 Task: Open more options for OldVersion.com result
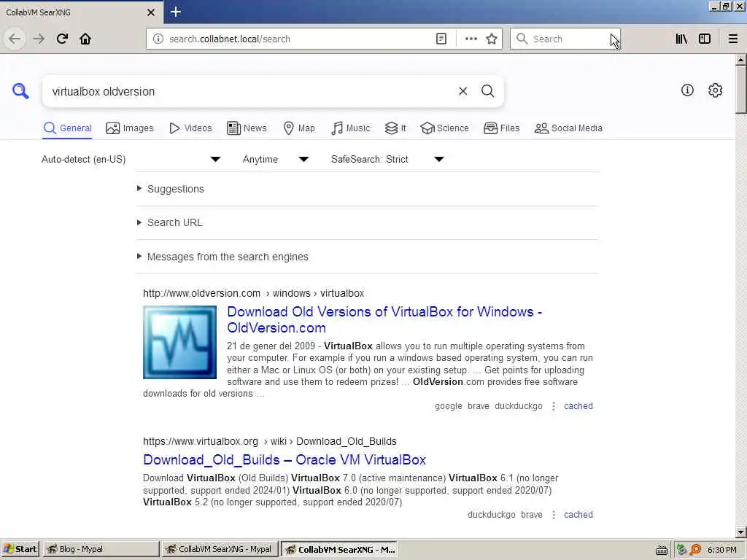[x=553, y=406]
